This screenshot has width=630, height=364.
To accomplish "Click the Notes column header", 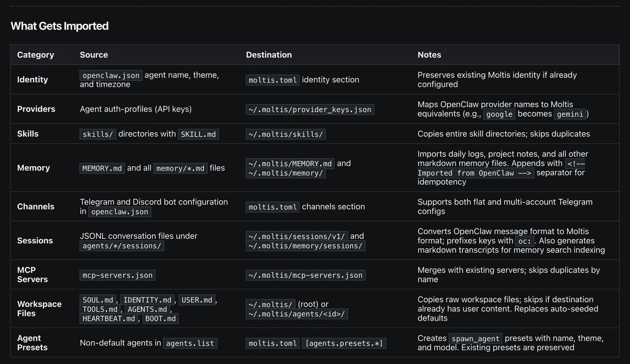I will pyautogui.click(x=429, y=55).
